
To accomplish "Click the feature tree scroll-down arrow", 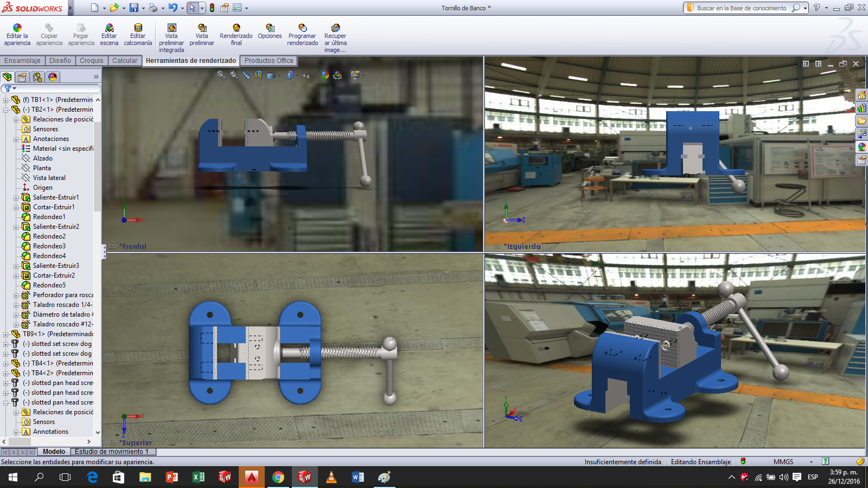I will tap(98, 432).
